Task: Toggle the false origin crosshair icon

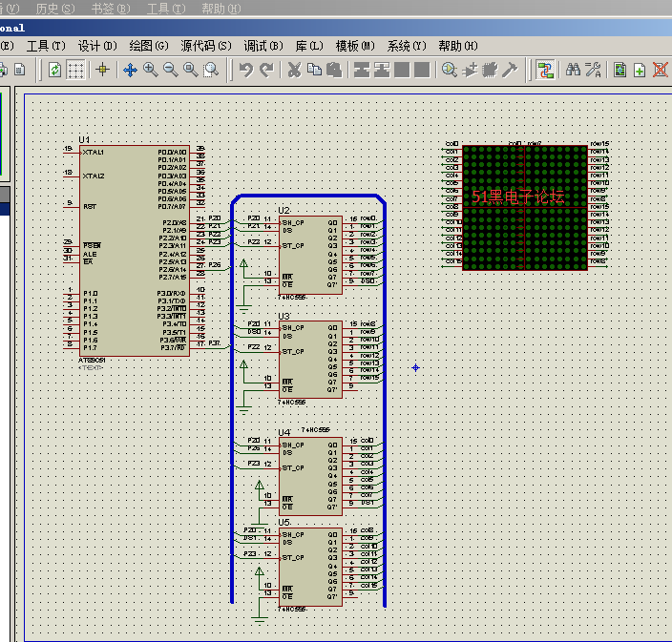Action: coord(103,70)
